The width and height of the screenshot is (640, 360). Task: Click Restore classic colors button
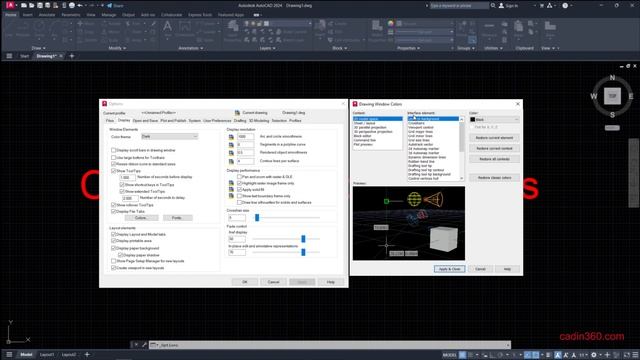[494, 178]
